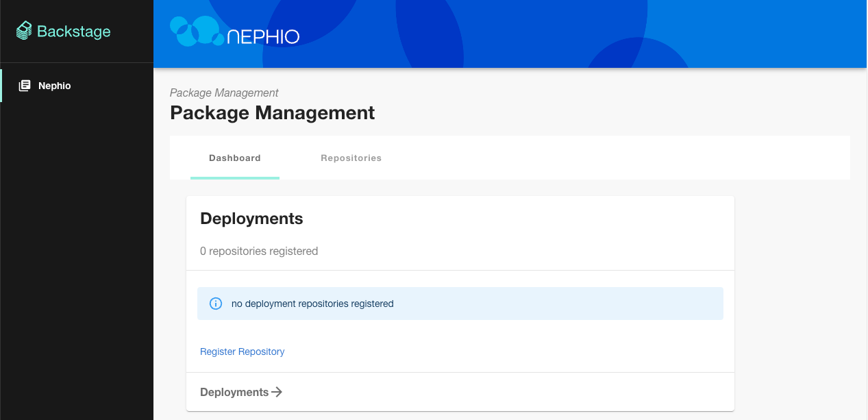
Task: Click the Package Management breadcrumb
Action: click(223, 92)
